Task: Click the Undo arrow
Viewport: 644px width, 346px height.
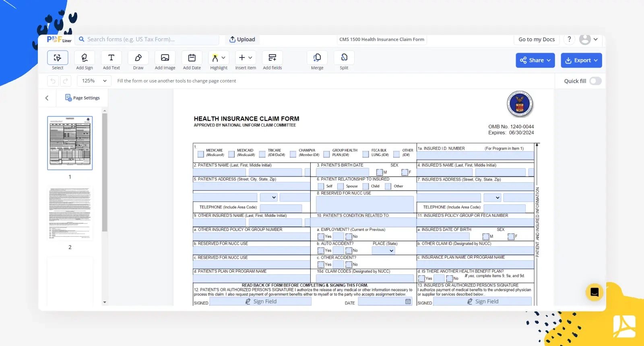Action: tap(53, 81)
